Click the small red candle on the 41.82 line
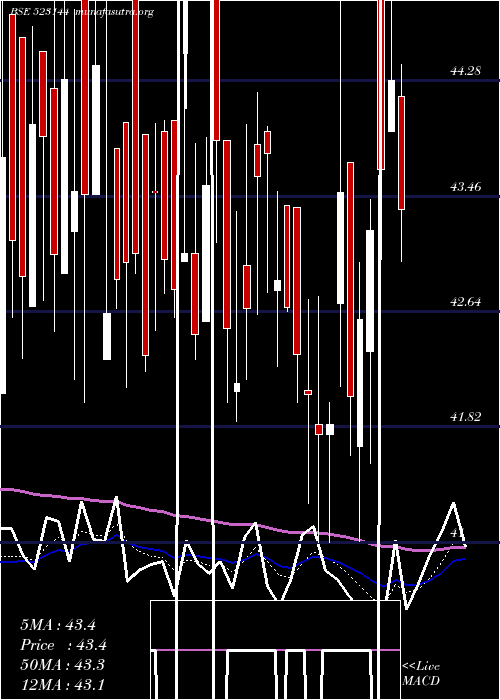 click(319, 429)
